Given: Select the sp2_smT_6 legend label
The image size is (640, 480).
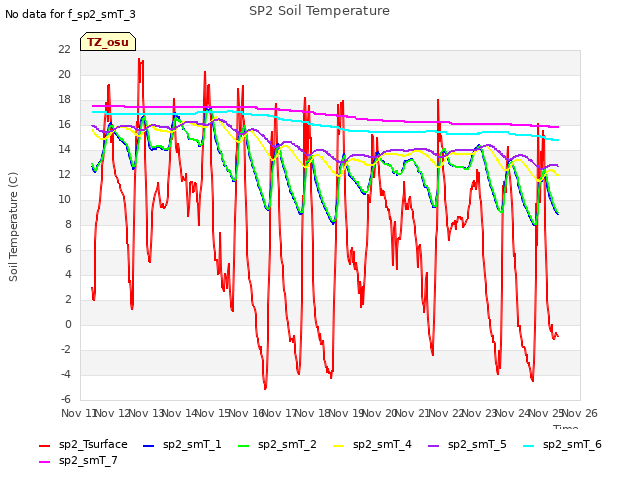Looking at the screenshot, I should point(572,444).
